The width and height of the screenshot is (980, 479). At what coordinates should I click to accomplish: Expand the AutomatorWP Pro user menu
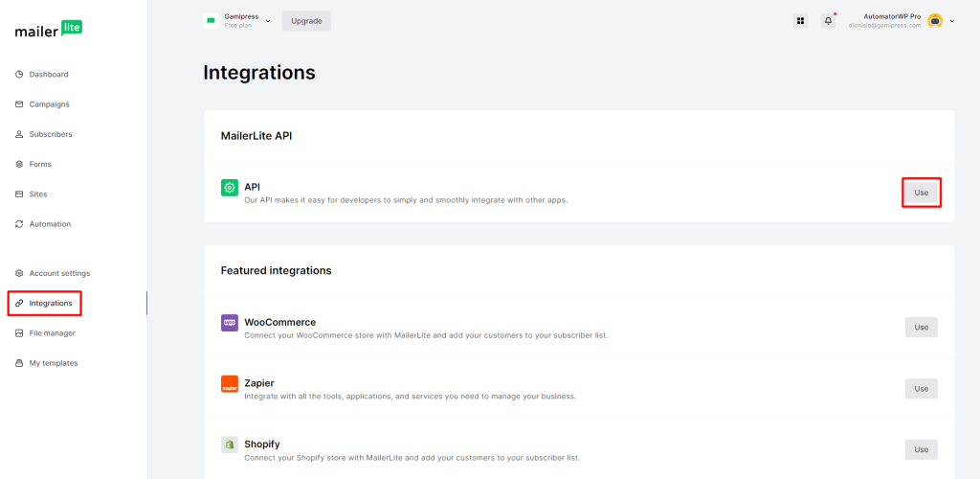click(x=952, y=20)
